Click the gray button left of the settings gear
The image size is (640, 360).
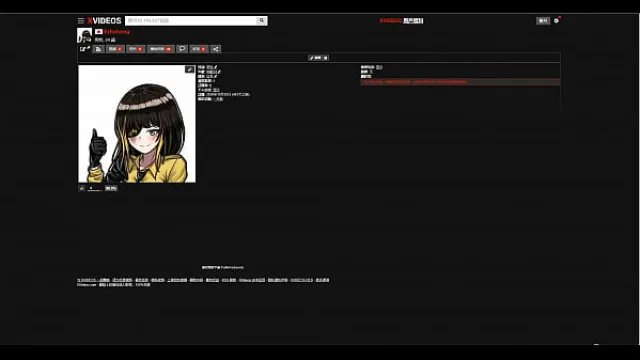(543, 21)
